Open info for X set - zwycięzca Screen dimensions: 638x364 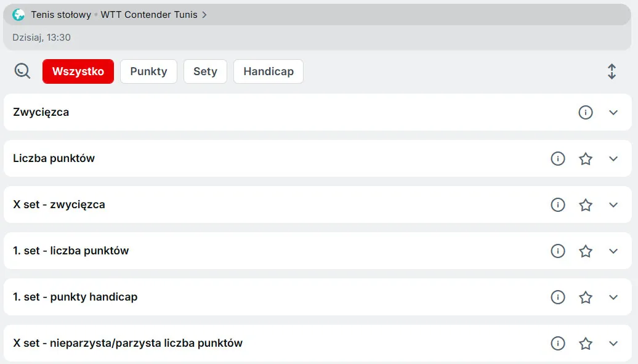point(558,204)
